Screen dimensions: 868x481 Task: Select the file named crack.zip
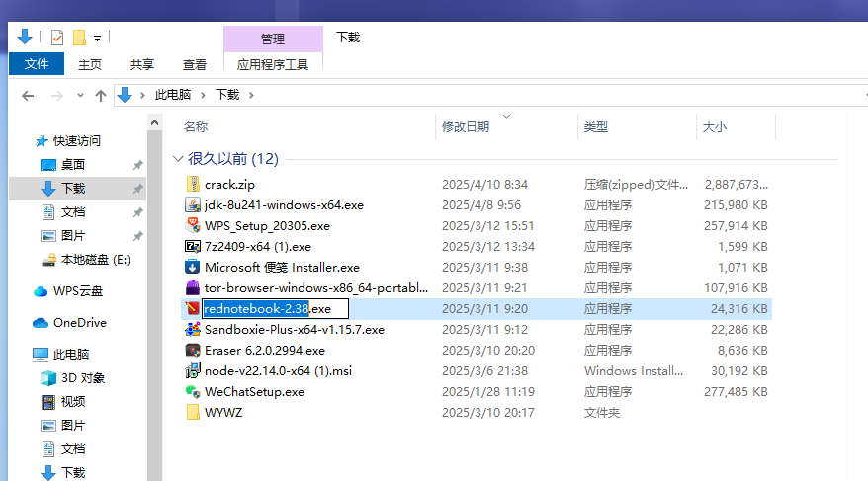(x=229, y=184)
